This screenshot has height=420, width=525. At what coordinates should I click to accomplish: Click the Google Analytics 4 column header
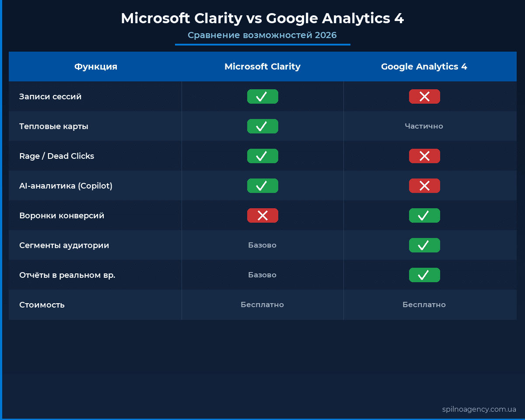click(x=424, y=66)
